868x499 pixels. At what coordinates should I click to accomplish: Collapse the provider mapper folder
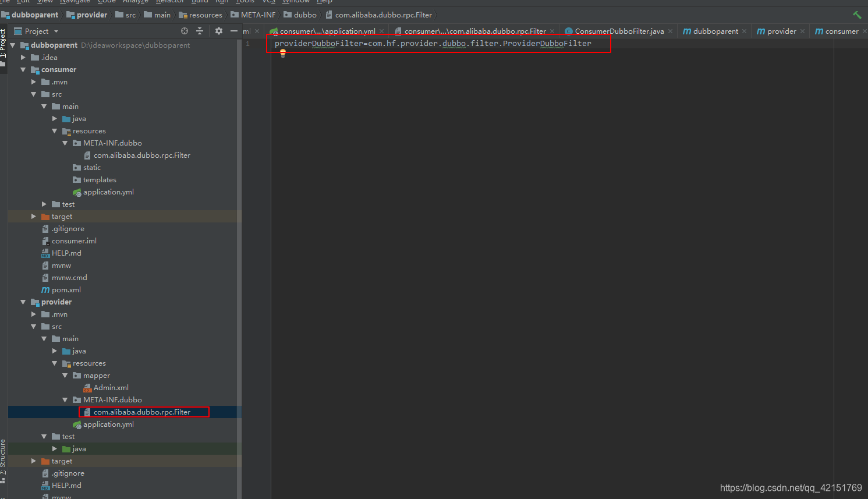coord(65,375)
